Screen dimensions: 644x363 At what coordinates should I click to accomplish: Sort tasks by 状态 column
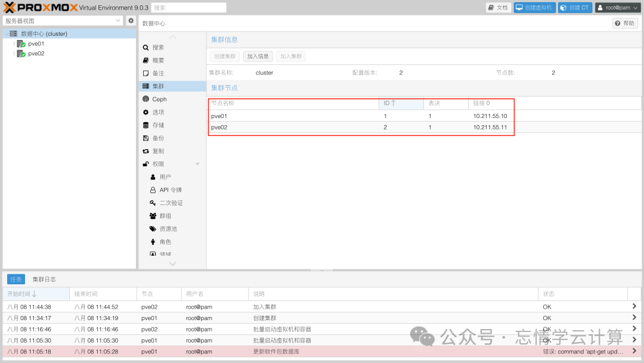tap(583, 294)
